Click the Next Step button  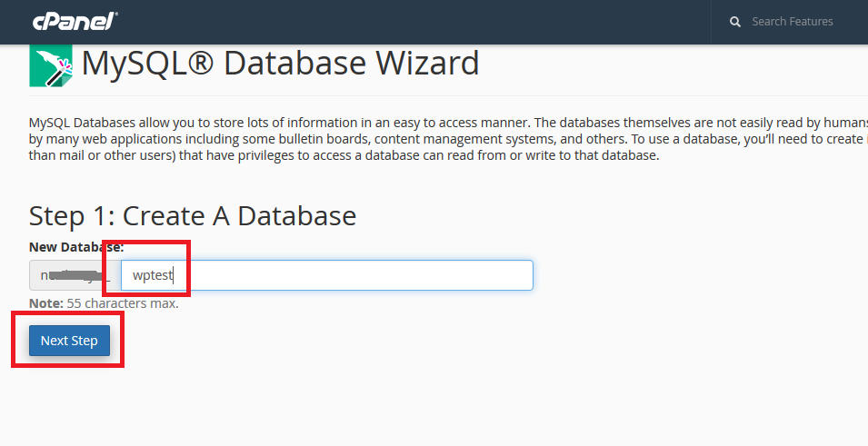70,341
